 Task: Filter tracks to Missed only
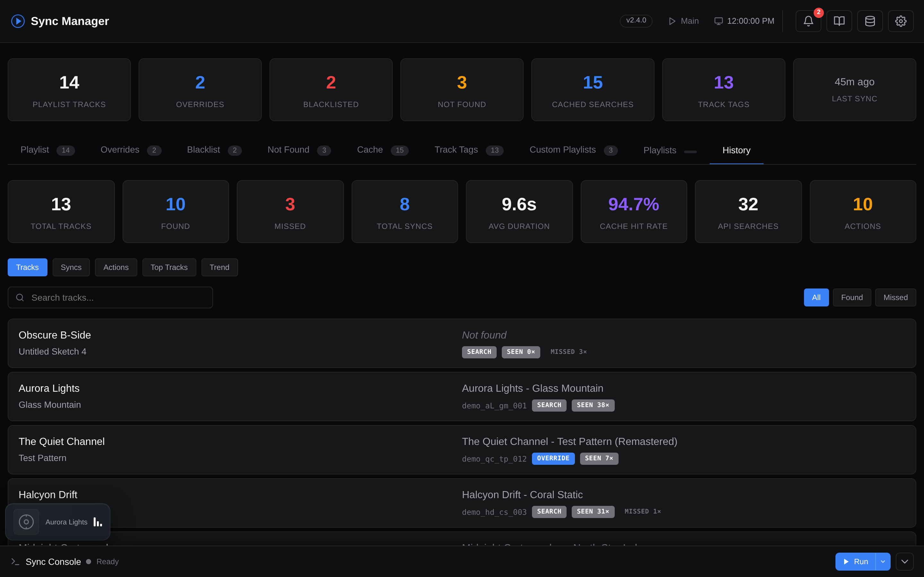pos(895,297)
